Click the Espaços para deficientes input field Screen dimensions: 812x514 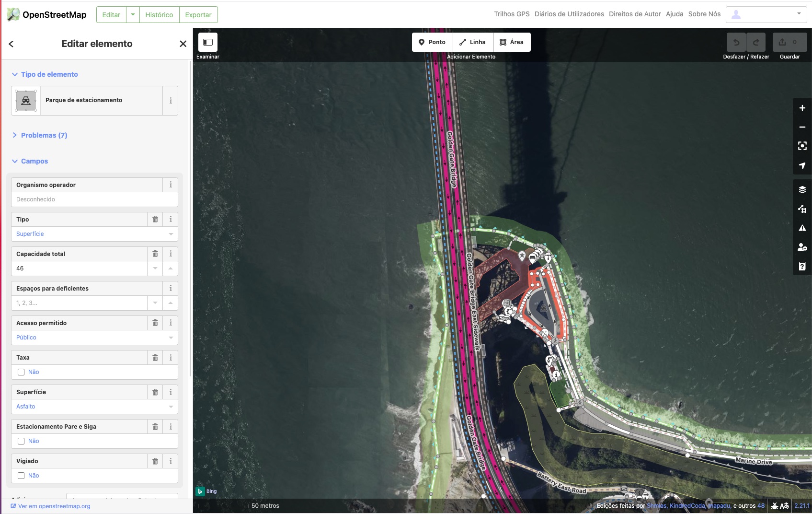pos(80,303)
